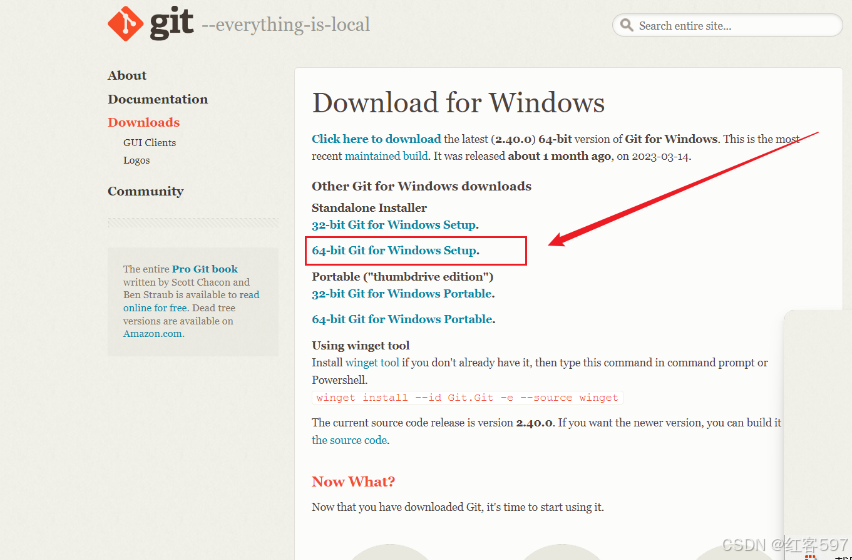Click the 'read online for free' link
This screenshot has width=852, height=560.
191,301
